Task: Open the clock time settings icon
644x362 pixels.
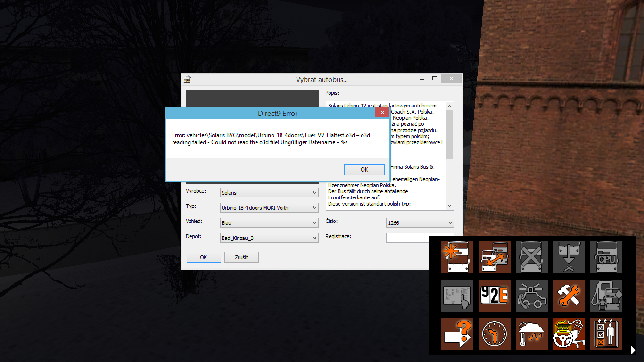Action: tap(494, 333)
